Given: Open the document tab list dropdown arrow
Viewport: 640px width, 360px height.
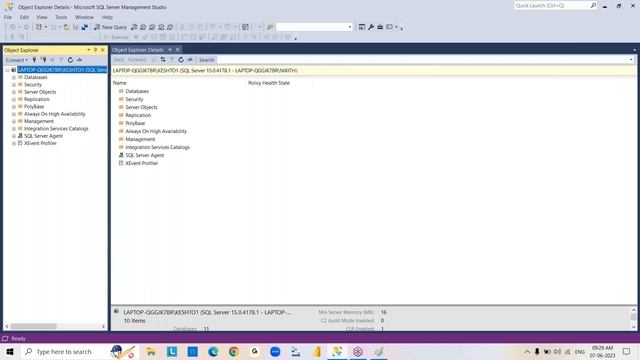Looking at the screenshot, I should coord(634,50).
